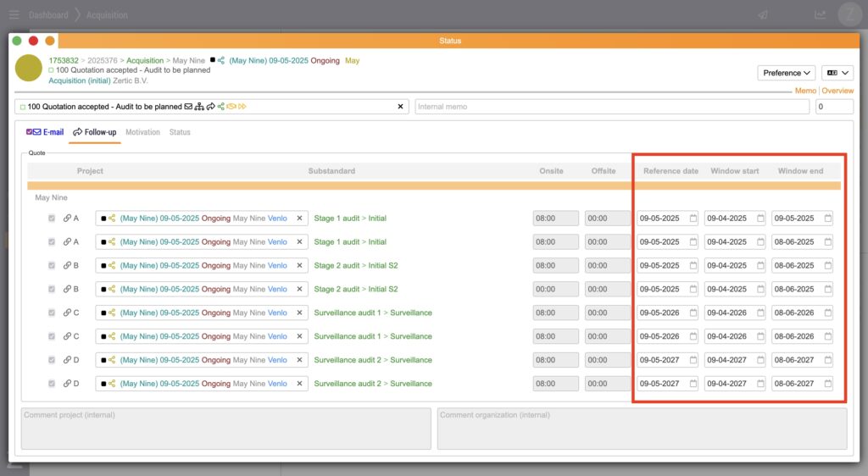
Task: Open calendar picker for last row Window end
Action: tap(827, 384)
